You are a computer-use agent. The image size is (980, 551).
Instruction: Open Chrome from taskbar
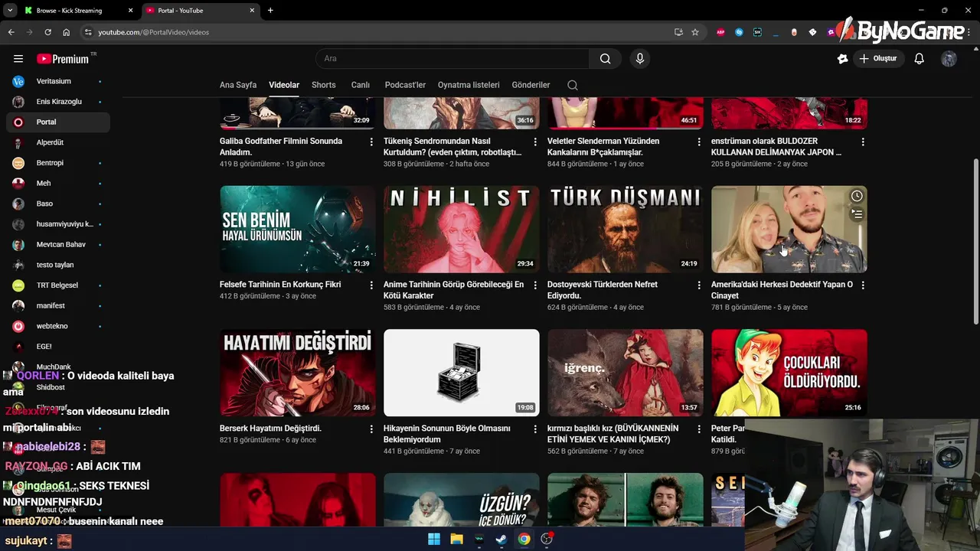click(524, 539)
